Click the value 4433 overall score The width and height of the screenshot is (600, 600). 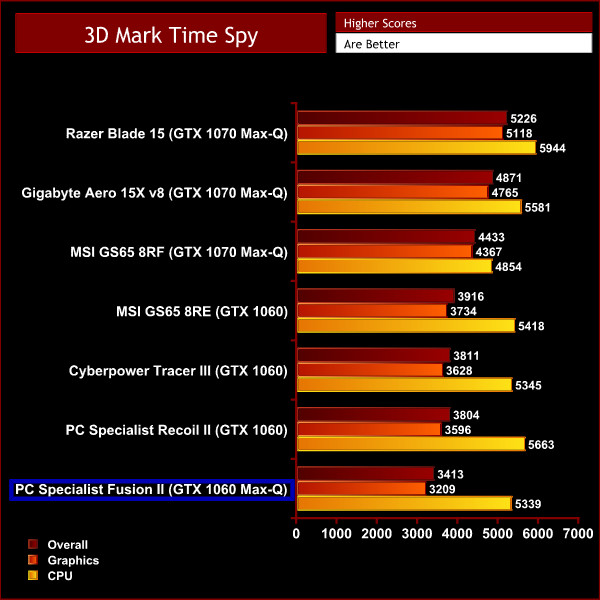(491, 237)
